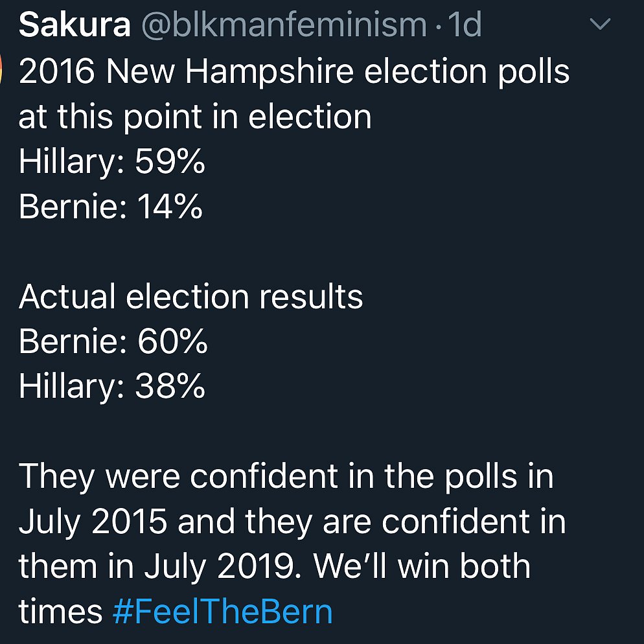Image resolution: width=644 pixels, height=644 pixels.
Task: Click the "election polls" words in the first line
Action: [x=467, y=72]
